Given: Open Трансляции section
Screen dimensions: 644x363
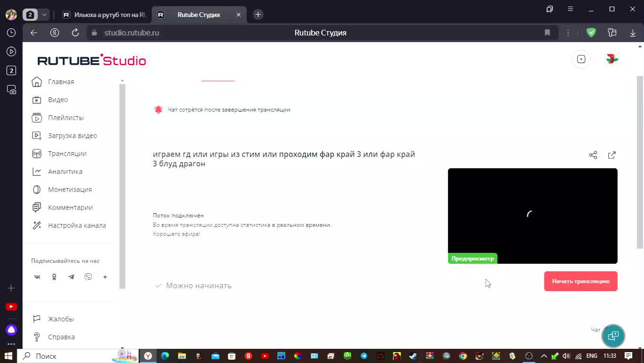Looking at the screenshot, I should (x=59, y=154).
